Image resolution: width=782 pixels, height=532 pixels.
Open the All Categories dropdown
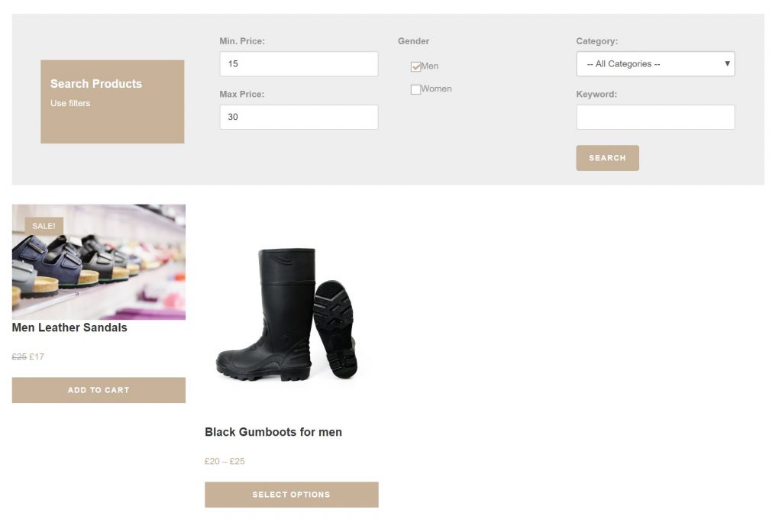pos(655,64)
